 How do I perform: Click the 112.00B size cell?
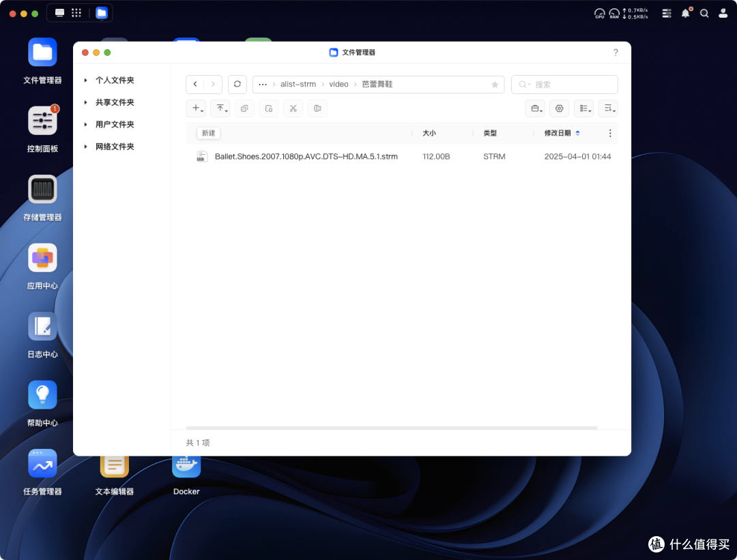[436, 156]
